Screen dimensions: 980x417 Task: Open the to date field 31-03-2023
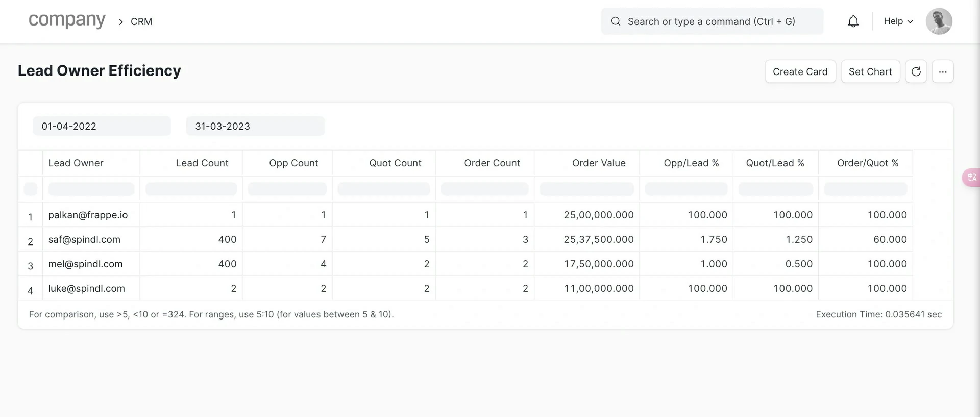point(255,126)
